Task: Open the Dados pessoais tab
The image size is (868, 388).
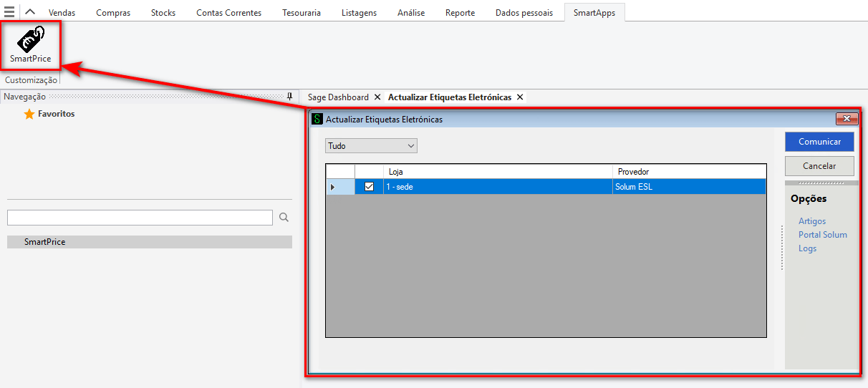Action: click(524, 13)
